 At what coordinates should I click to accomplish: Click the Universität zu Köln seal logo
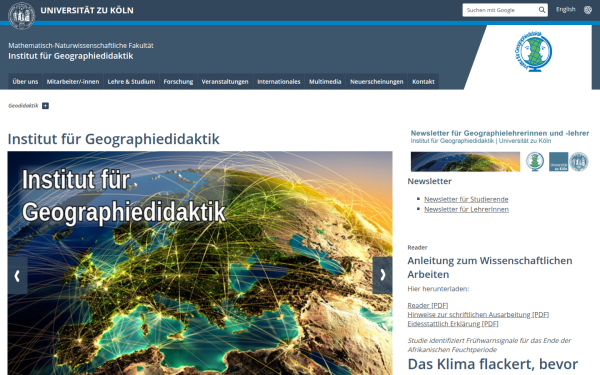22,16
